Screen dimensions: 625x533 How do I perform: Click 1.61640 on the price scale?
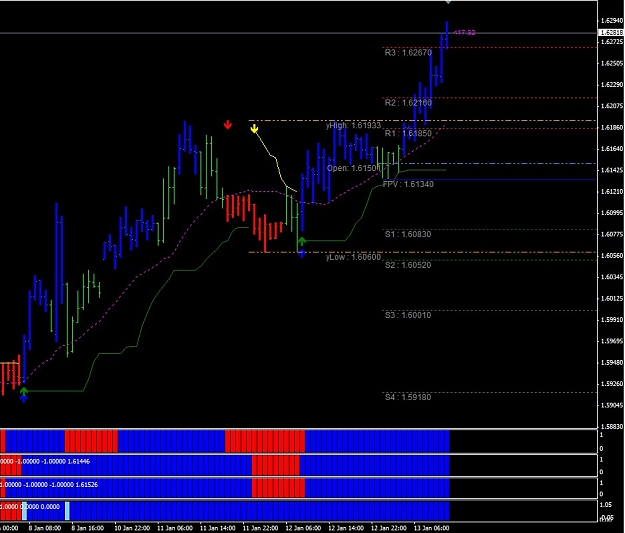click(x=611, y=149)
